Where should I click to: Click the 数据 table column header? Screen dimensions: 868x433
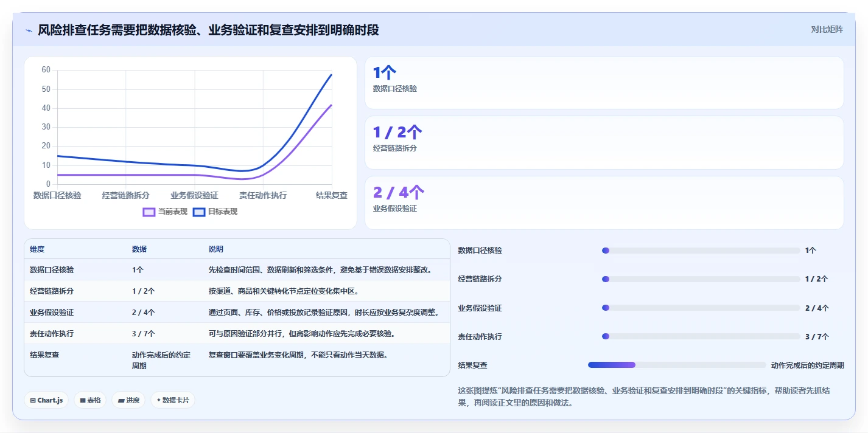coord(139,249)
